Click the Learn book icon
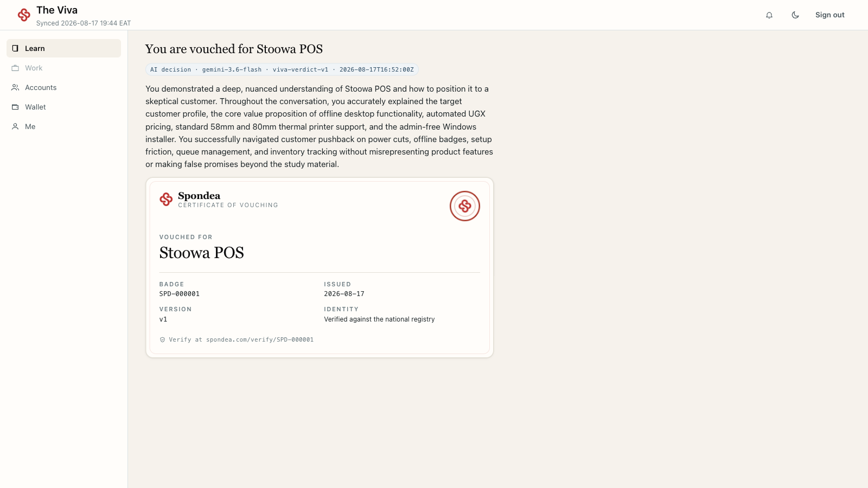Screen dimensions: 868x488 tap(15, 48)
